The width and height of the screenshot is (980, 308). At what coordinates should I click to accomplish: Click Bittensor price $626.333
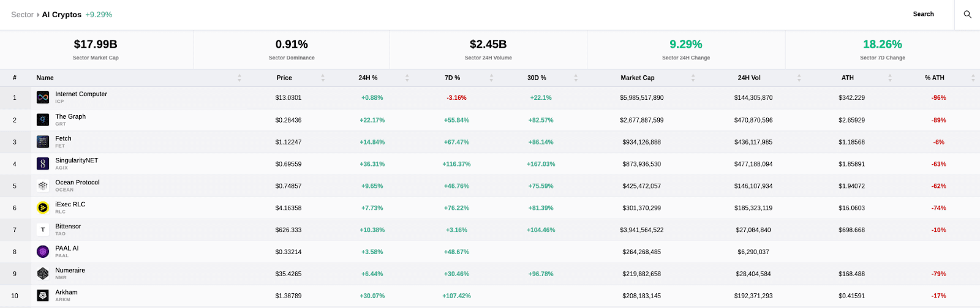pos(288,230)
